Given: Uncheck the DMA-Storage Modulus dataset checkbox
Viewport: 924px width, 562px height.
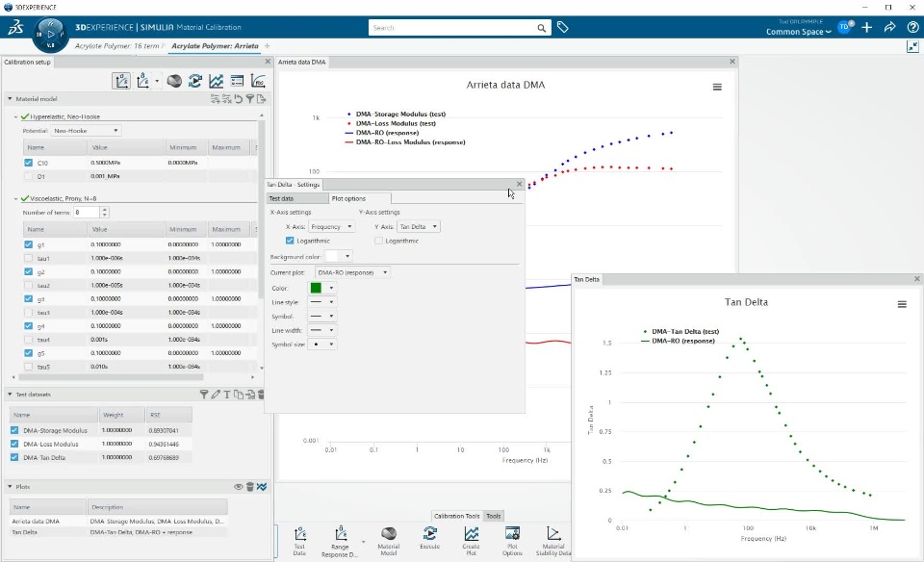Looking at the screenshot, I should click(14, 430).
